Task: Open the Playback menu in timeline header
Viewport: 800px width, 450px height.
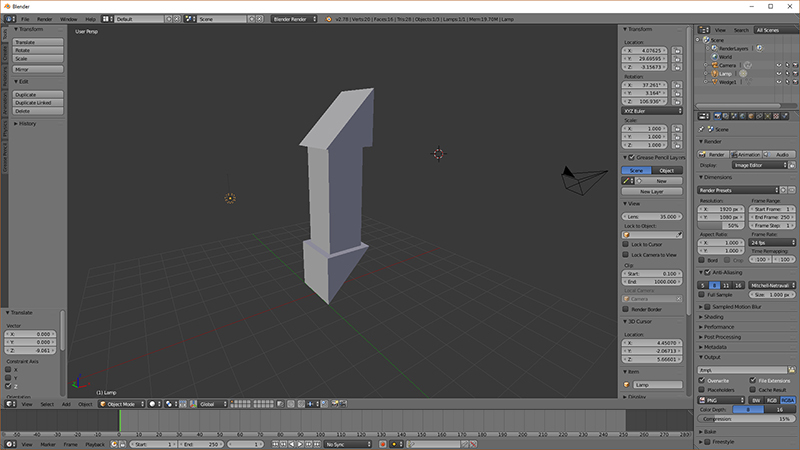Action: pos(94,443)
